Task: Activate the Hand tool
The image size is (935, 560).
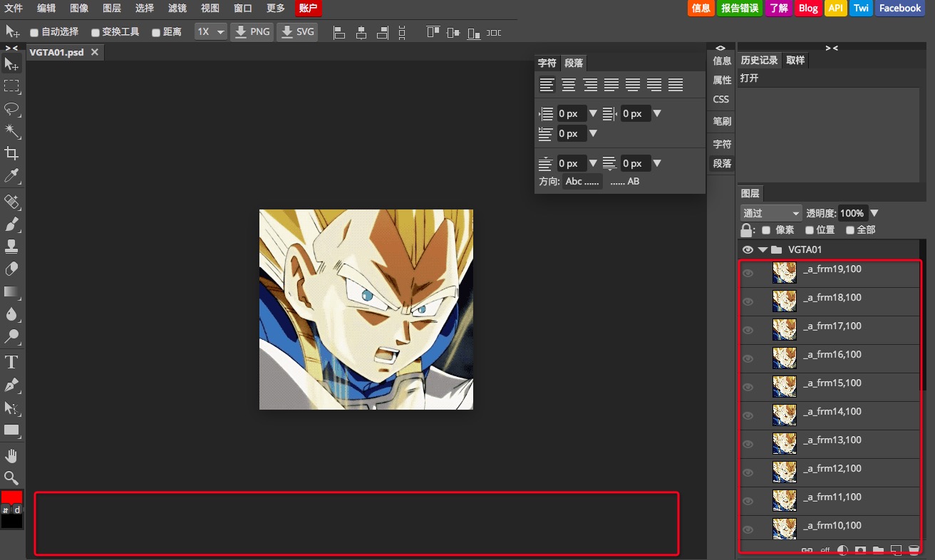Action: [11, 455]
